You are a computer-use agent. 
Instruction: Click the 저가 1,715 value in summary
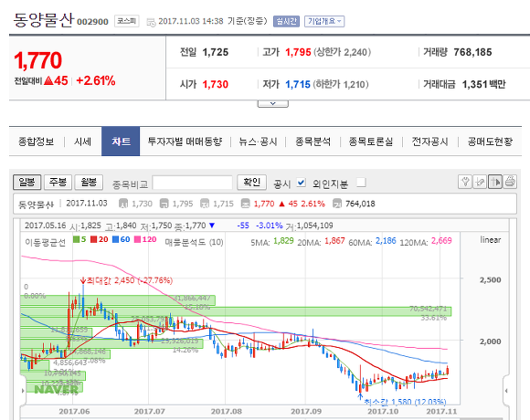[x=298, y=84]
